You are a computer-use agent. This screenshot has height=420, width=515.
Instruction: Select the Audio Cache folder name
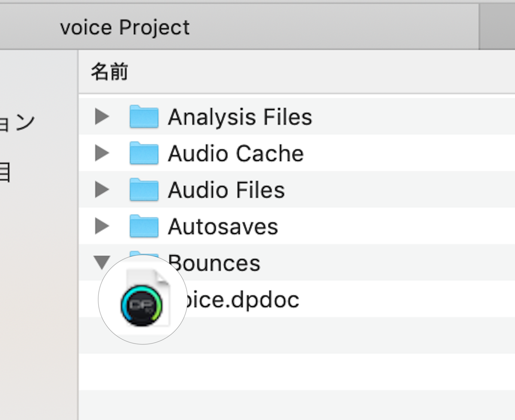coord(236,154)
